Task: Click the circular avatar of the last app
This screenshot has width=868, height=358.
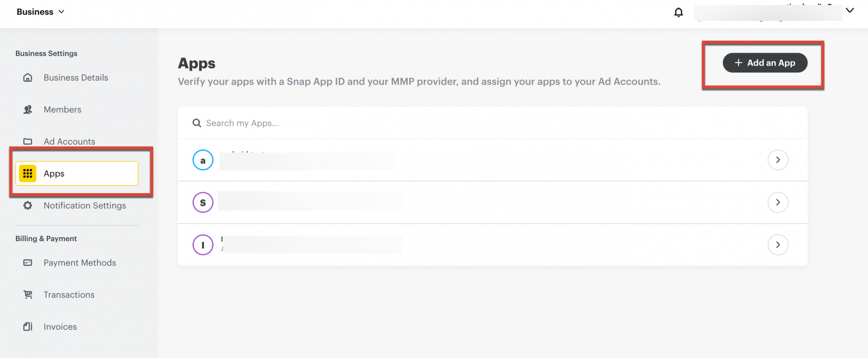Action: tap(203, 245)
